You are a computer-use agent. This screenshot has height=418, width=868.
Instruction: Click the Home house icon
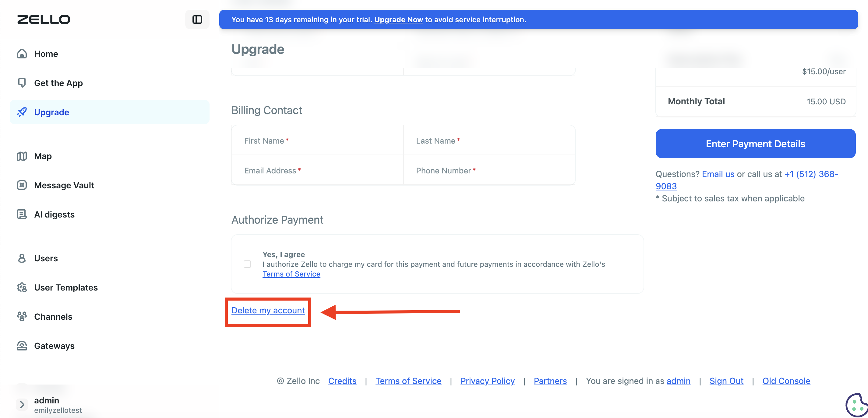point(22,54)
